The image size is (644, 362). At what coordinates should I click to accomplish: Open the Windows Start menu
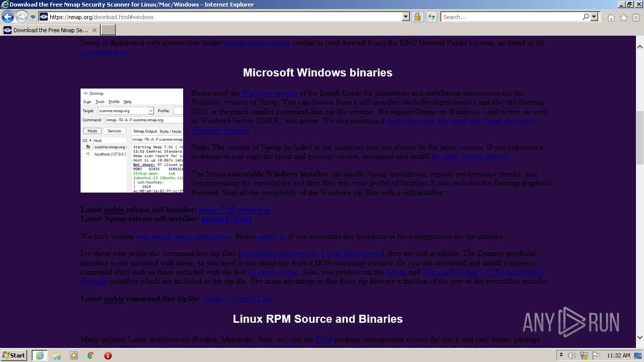click(x=14, y=355)
